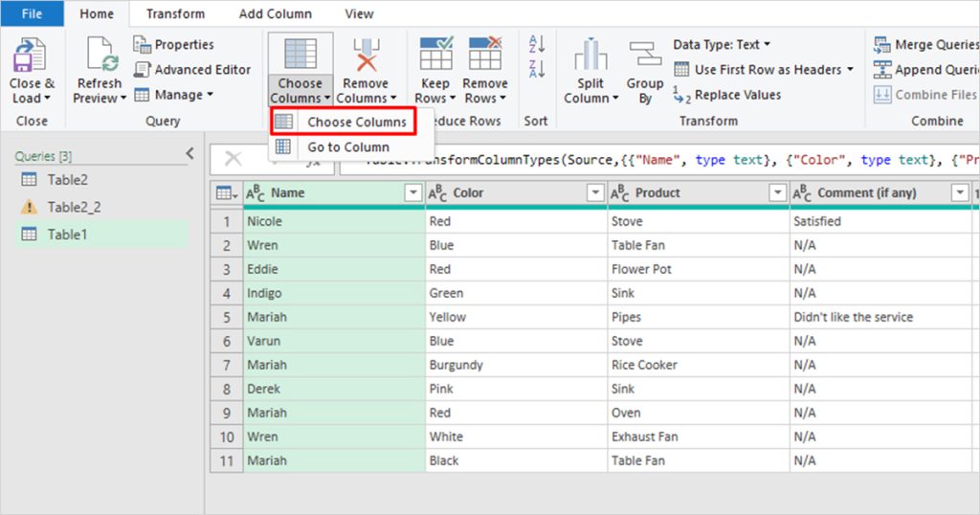Select the Table1 query
980x515 pixels.
101,235
